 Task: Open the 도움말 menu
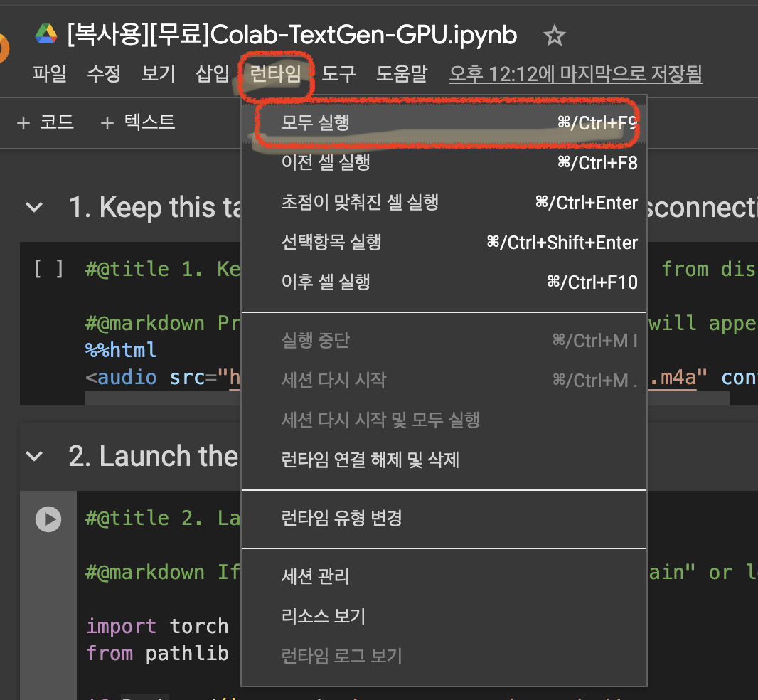click(402, 73)
